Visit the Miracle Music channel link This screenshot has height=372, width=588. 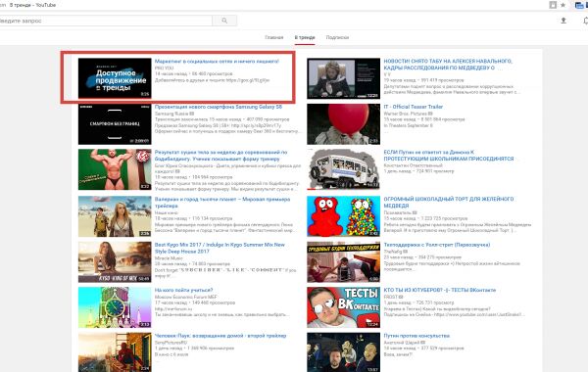tap(169, 258)
